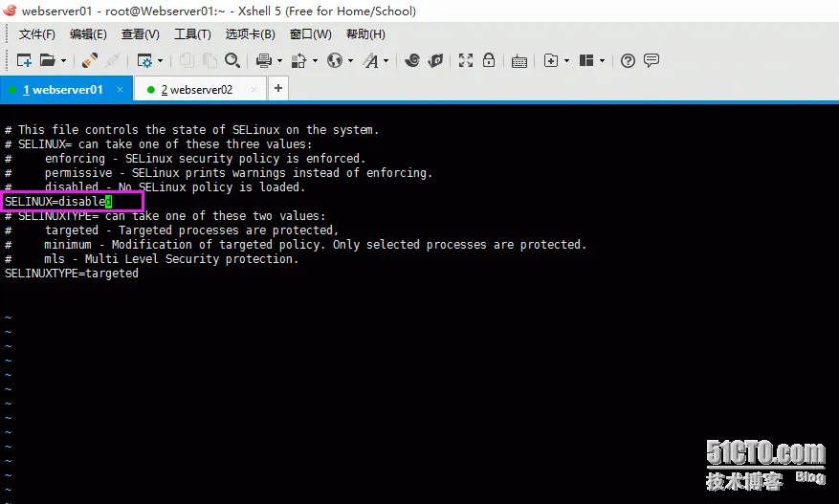Expand the properties dropdown arrow
The width and height of the screenshot is (839, 504).
click(x=160, y=60)
